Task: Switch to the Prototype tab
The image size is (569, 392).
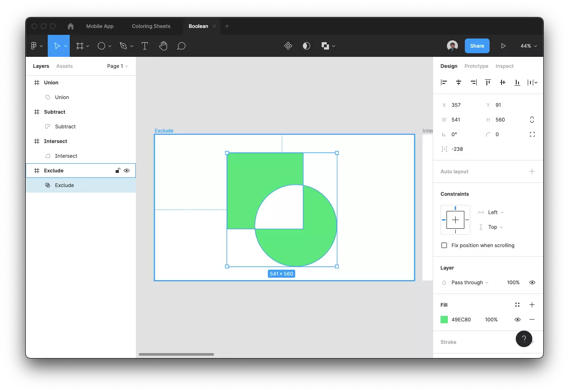Action: coord(476,66)
